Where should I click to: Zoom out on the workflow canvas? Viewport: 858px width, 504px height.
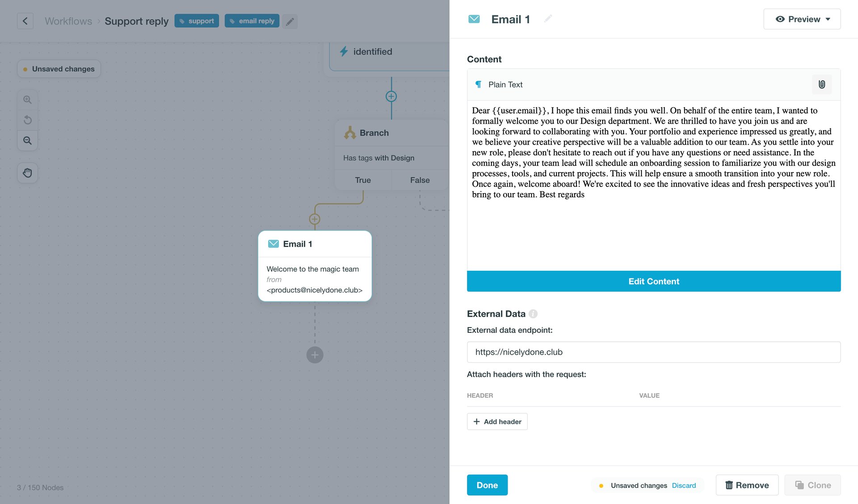coord(27,140)
